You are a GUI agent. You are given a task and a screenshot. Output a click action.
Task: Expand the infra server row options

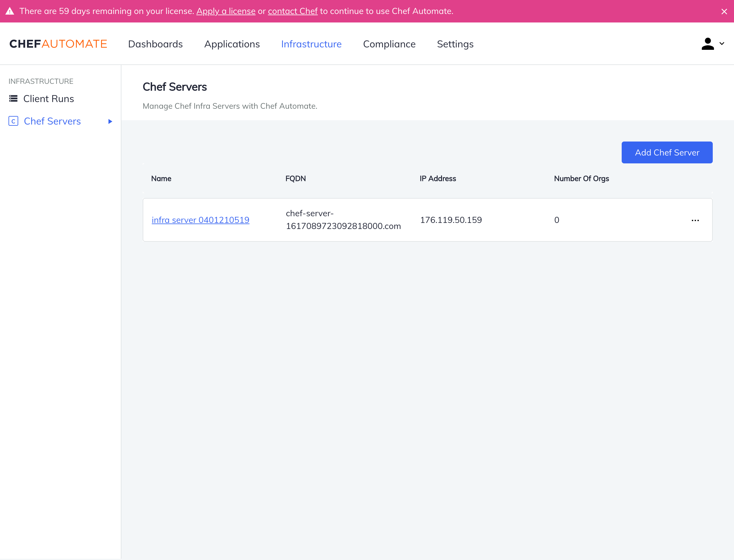[695, 220]
